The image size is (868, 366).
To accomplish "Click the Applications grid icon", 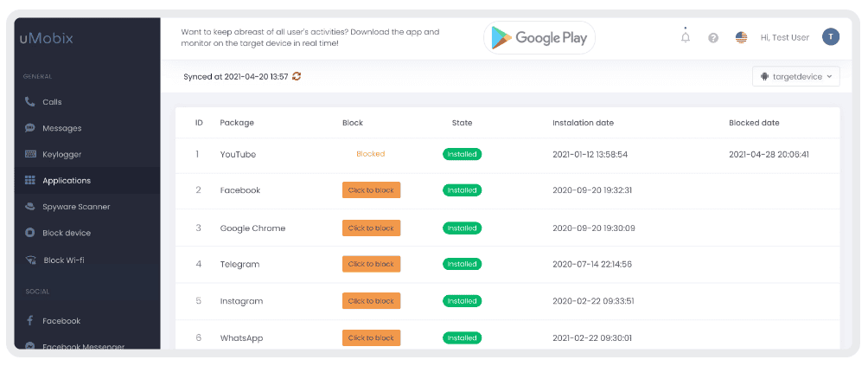I will 30,181.
